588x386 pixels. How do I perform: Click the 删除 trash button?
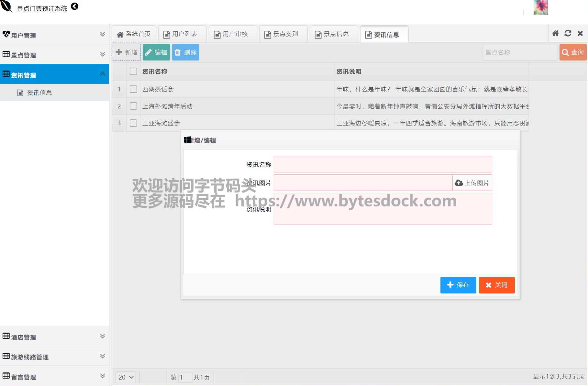pyautogui.click(x=186, y=52)
